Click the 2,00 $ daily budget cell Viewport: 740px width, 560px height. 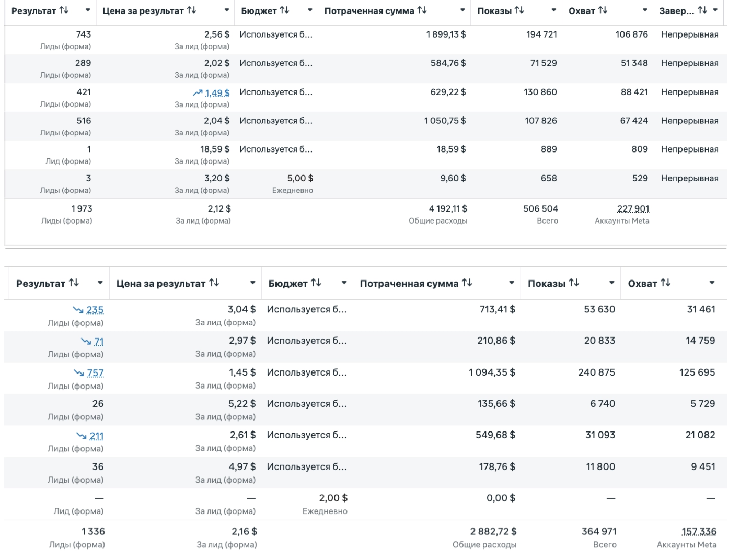pos(333,498)
